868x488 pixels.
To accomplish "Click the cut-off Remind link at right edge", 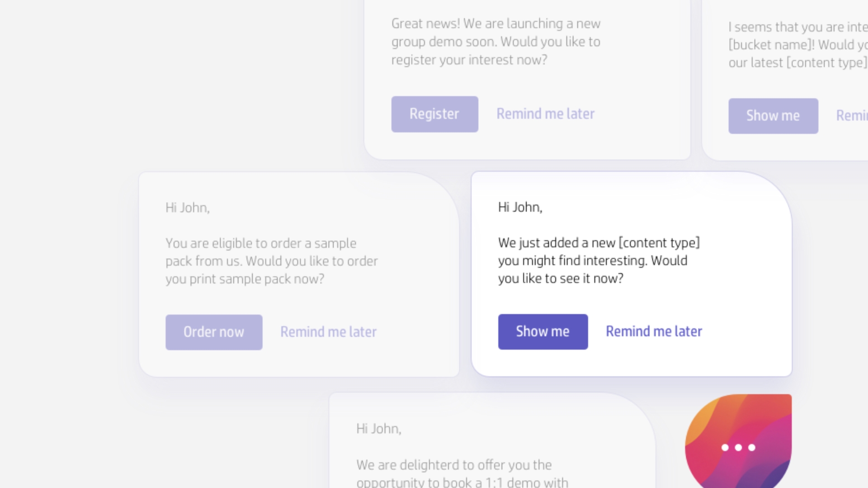I will point(852,116).
